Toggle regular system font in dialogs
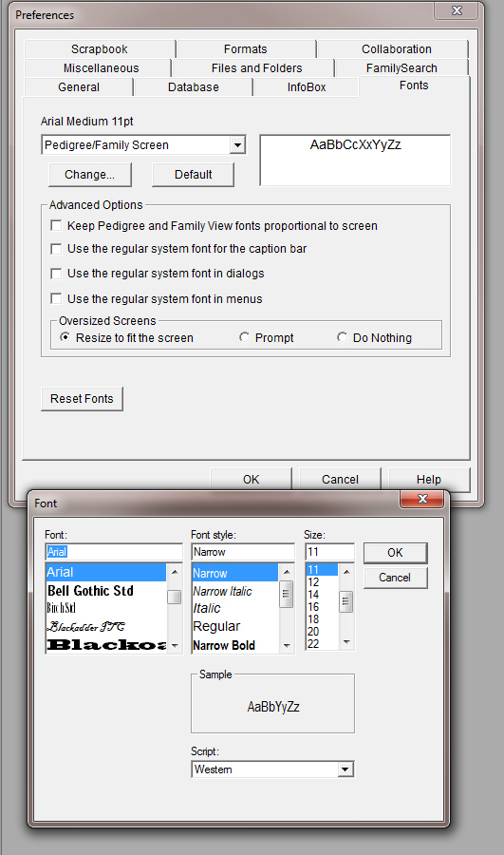504x855 pixels. (56, 274)
